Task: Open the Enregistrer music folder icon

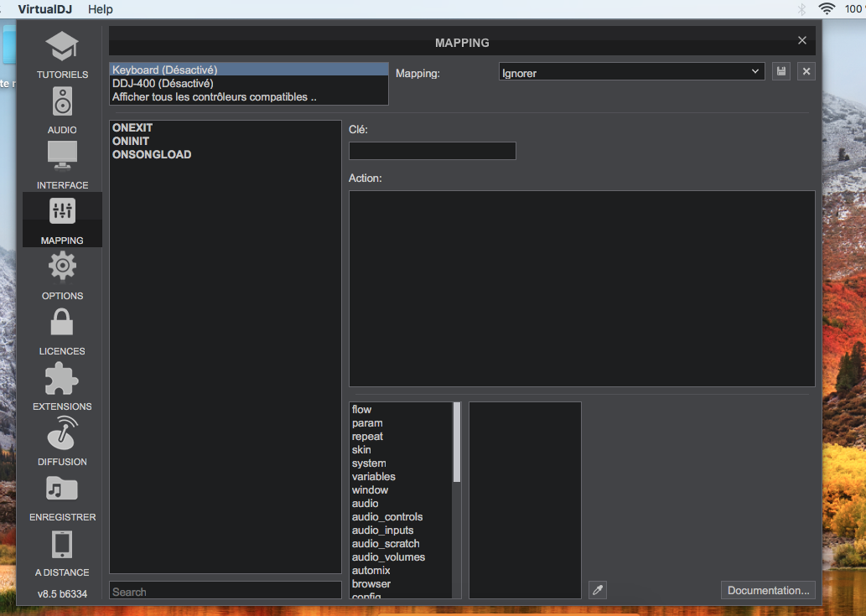Action: (x=62, y=489)
